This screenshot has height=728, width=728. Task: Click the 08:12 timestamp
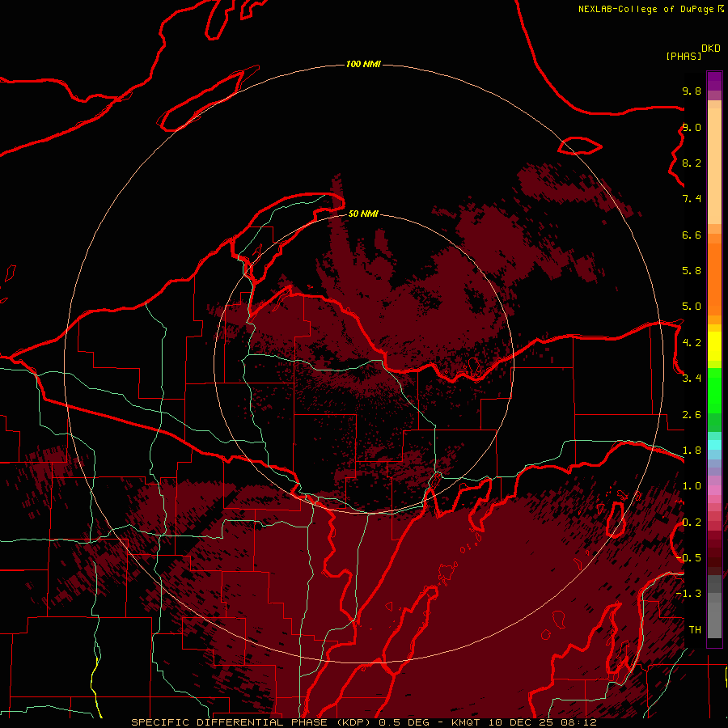(x=578, y=722)
